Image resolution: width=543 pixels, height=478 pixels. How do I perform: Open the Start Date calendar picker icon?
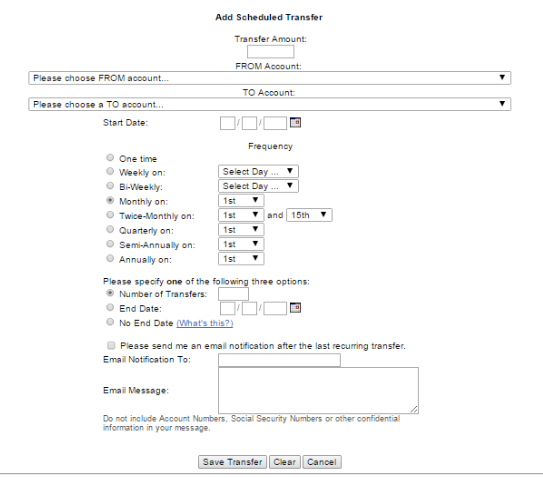[295, 122]
